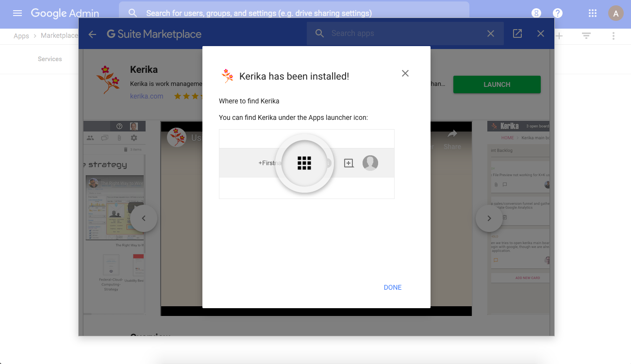Open the account avatar A

pyautogui.click(x=616, y=13)
